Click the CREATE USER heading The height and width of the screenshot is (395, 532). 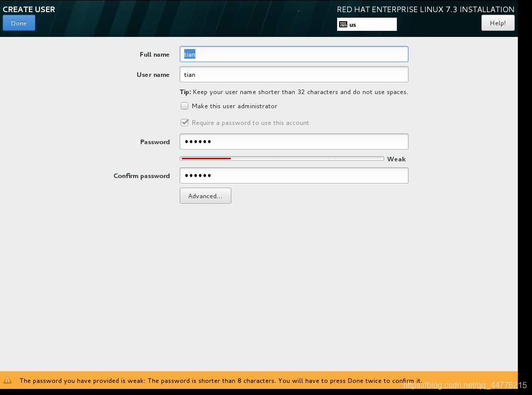(29, 10)
